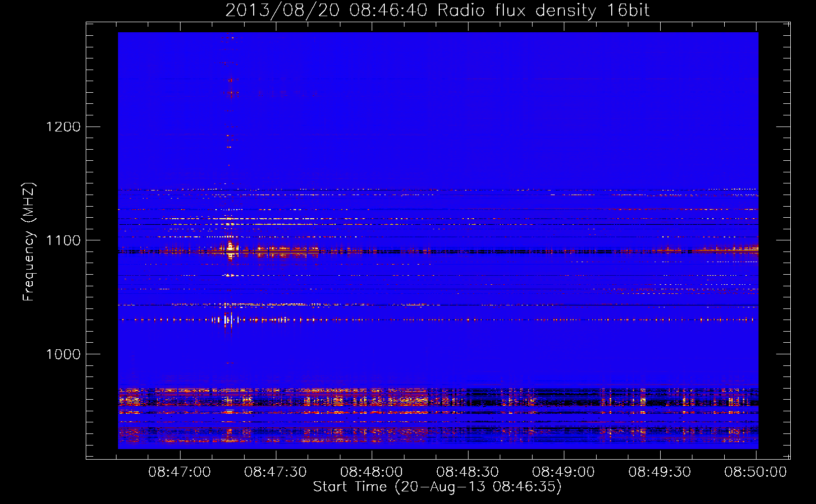
Task: Select the 08:48:30 time tick label
Action: click(x=468, y=472)
